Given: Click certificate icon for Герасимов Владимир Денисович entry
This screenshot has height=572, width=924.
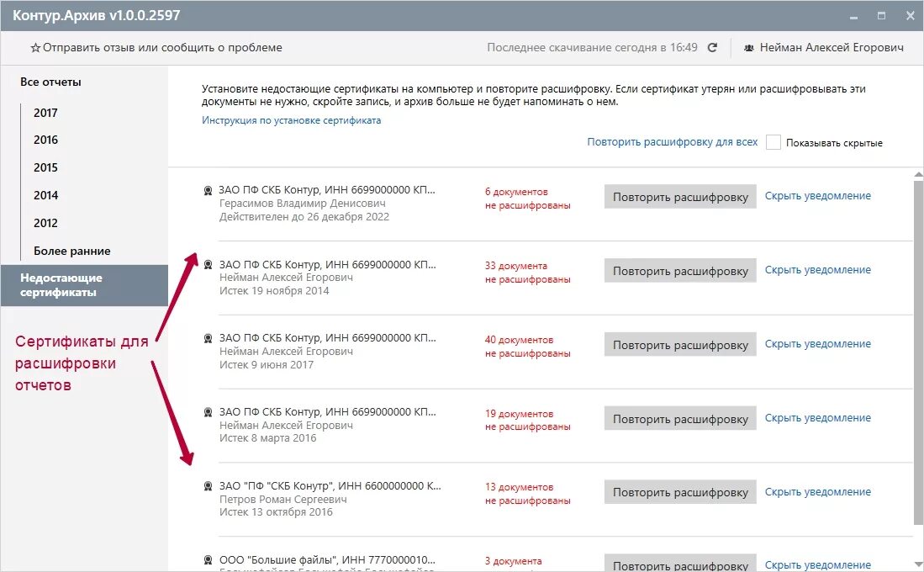Looking at the screenshot, I should pyautogui.click(x=208, y=190).
